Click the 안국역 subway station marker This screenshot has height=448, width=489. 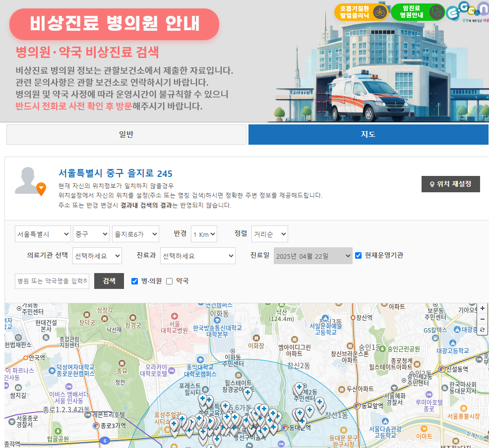(26, 358)
